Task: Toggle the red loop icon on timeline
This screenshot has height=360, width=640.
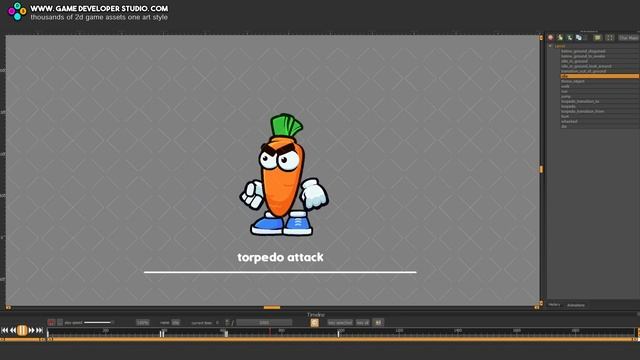Action: (x=51, y=322)
